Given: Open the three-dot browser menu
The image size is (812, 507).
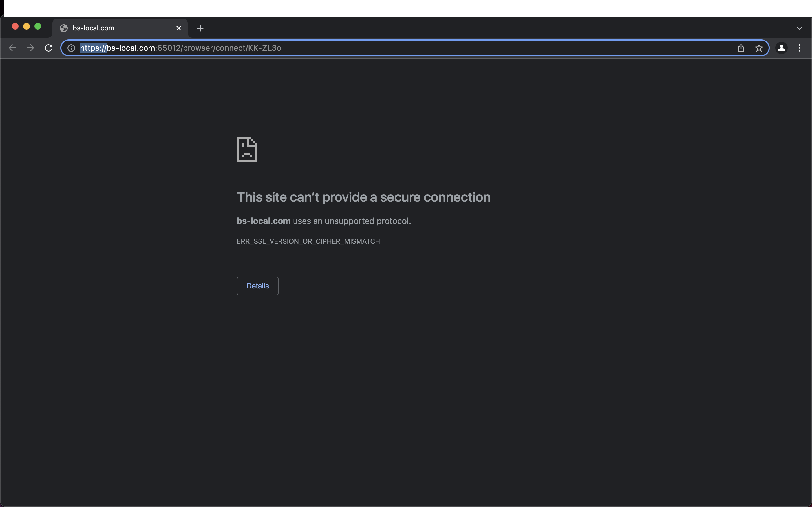Looking at the screenshot, I should (800, 48).
